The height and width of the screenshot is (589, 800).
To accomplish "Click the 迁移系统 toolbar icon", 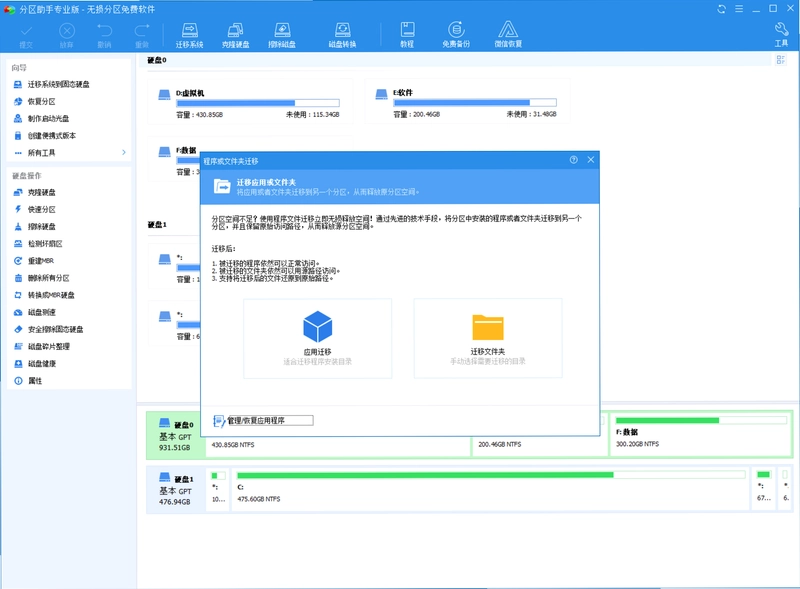I will pyautogui.click(x=189, y=35).
